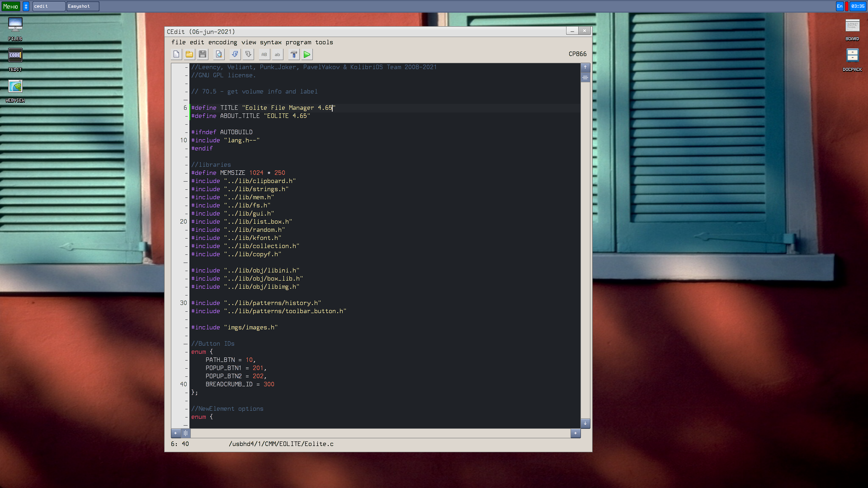The width and height of the screenshot is (868, 488).
Task: Open a file with the folder icon
Action: click(189, 55)
